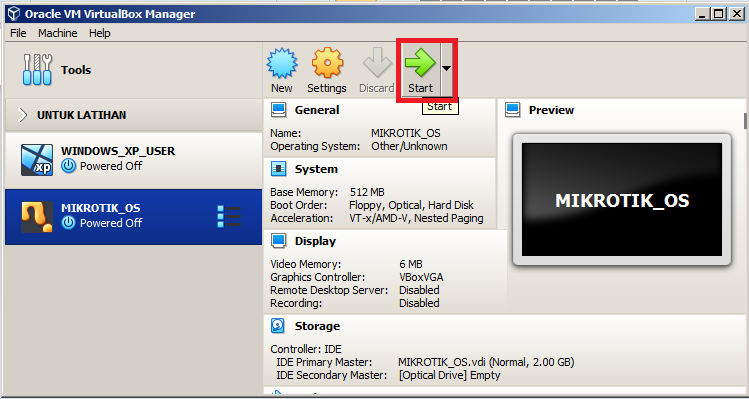Click the 'Recording:' label in Display
Image resolution: width=749 pixels, height=399 pixels.
[296, 303]
